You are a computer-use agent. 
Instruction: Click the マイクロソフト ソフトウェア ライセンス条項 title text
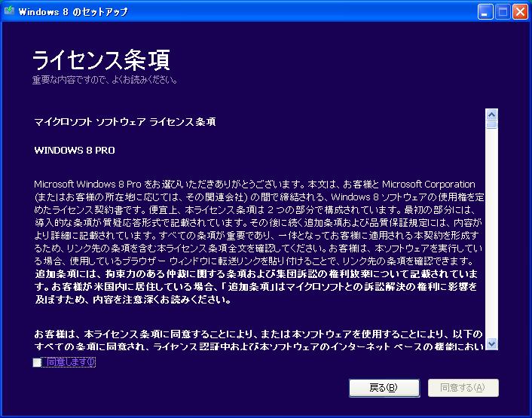click(x=125, y=122)
